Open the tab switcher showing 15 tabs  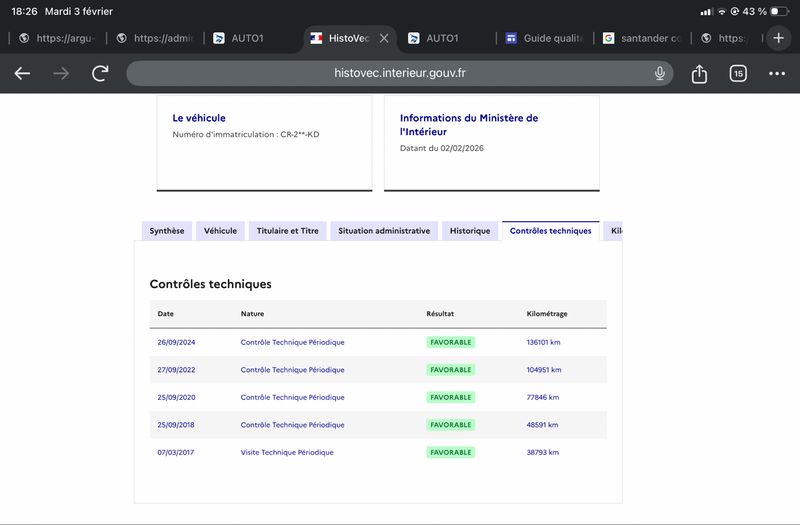[738, 74]
